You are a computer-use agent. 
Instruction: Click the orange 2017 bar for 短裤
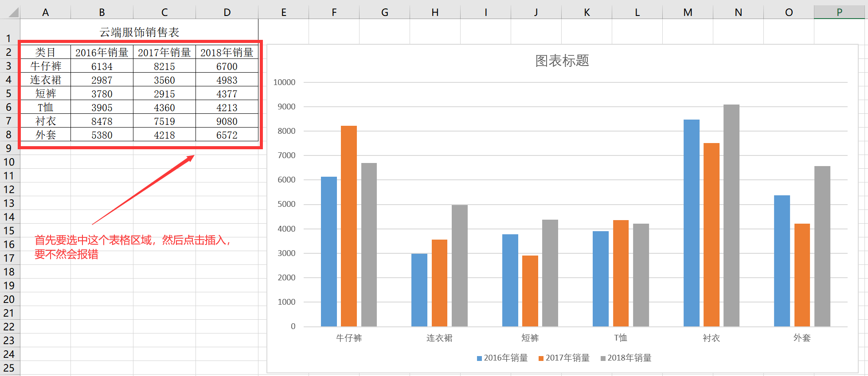click(530, 291)
